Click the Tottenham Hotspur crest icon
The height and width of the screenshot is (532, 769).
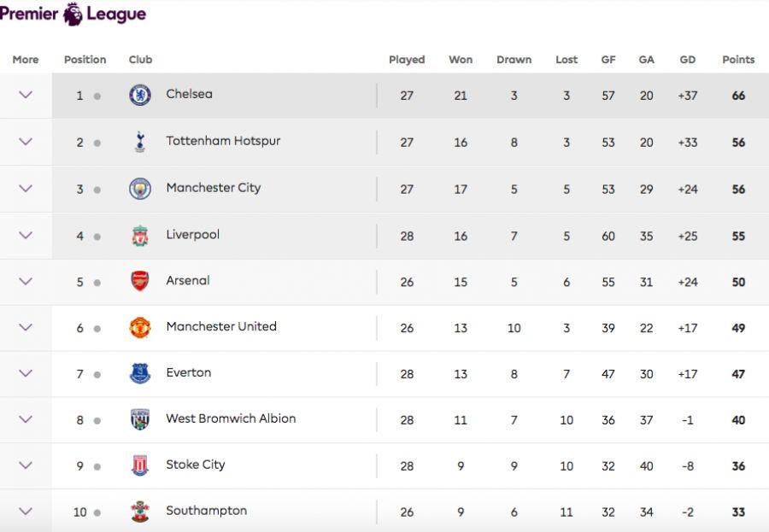point(140,143)
